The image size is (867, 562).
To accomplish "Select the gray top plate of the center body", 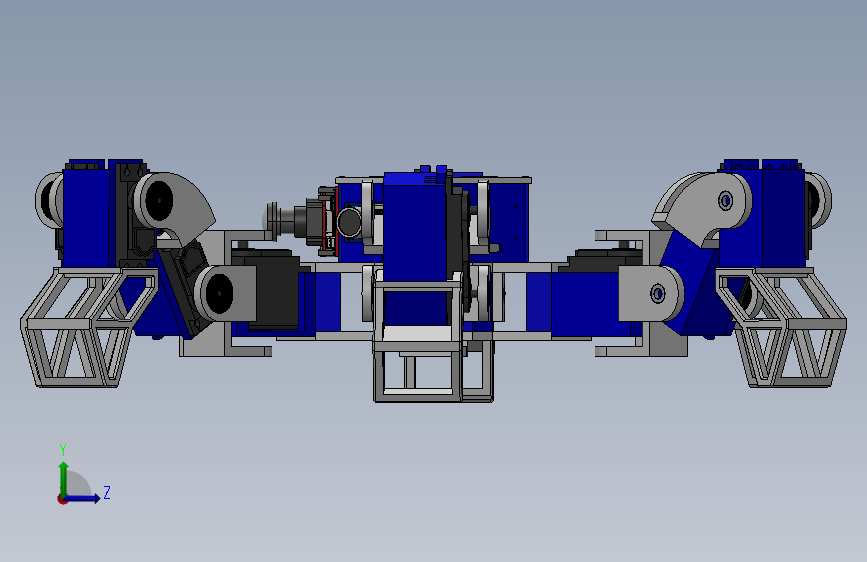I will tap(434, 180).
